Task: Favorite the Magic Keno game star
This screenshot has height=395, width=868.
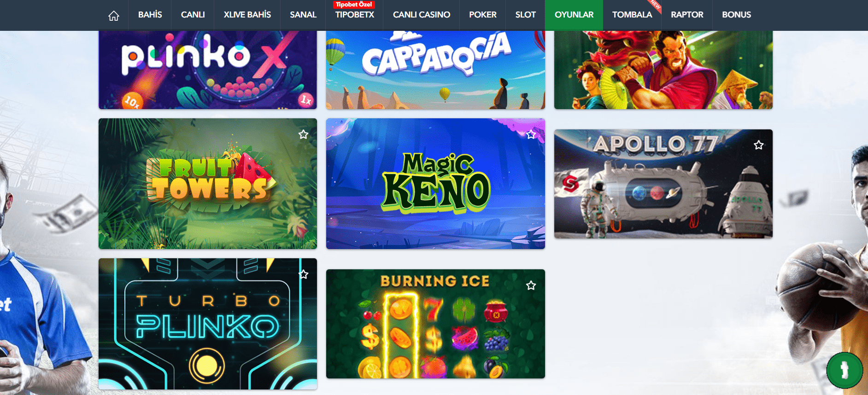Action: click(x=531, y=134)
